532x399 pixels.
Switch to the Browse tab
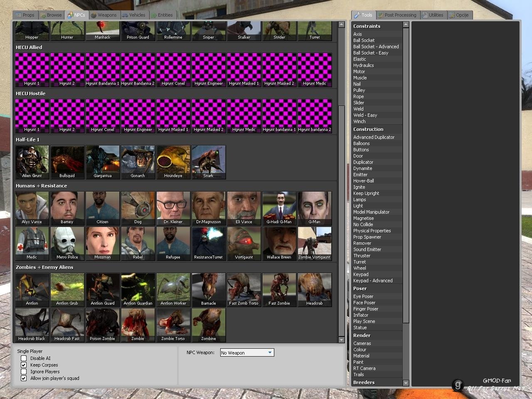pos(51,15)
